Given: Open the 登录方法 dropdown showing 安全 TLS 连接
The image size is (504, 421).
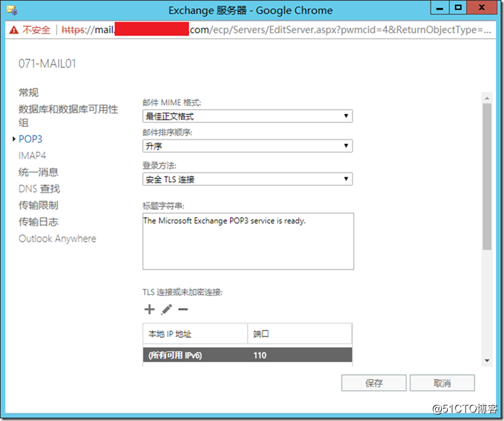Looking at the screenshot, I should [x=247, y=179].
